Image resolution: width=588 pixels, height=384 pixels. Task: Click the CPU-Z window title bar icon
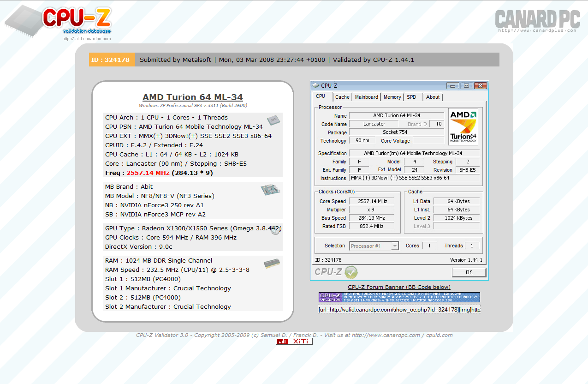click(315, 85)
